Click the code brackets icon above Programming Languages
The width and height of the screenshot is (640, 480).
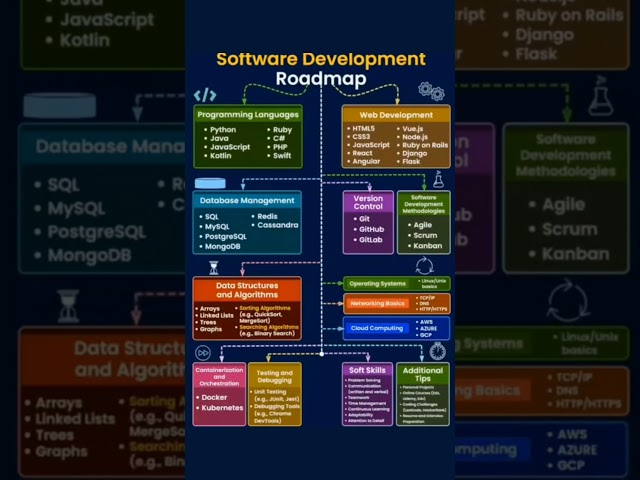point(205,95)
